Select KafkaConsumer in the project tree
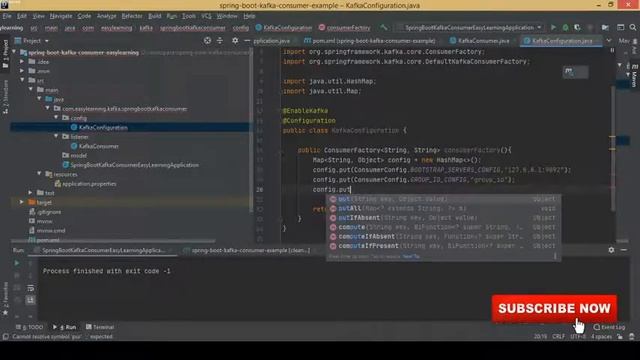Viewport: 640px width, 360px height. coord(98,146)
